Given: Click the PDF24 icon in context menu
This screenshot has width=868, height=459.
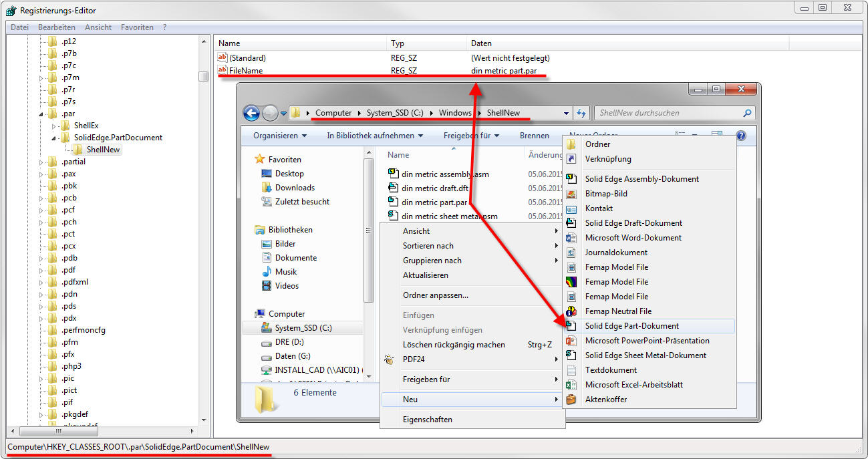Looking at the screenshot, I should [390, 359].
